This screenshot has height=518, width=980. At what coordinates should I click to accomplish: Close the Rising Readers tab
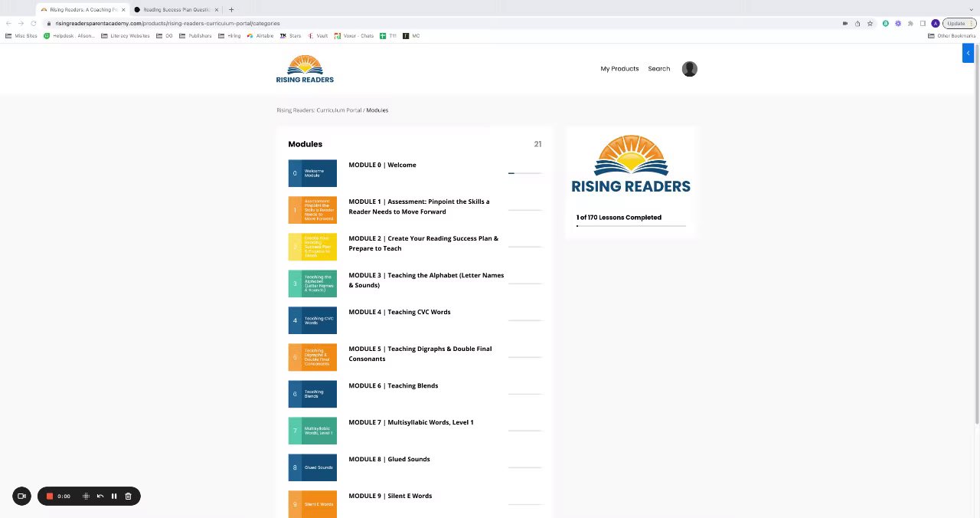[x=123, y=10]
